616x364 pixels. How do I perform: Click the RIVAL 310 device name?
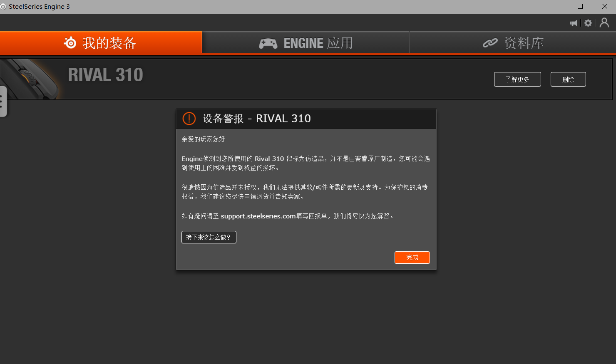coord(106,75)
